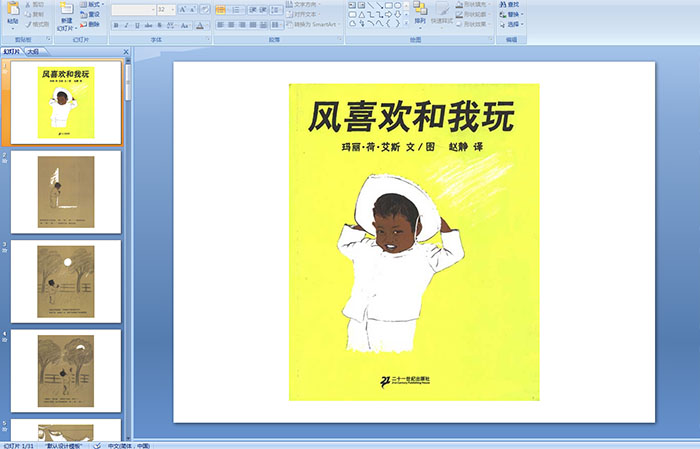Click the Grow Font icon
The width and height of the screenshot is (700, 449).
tap(183, 9)
